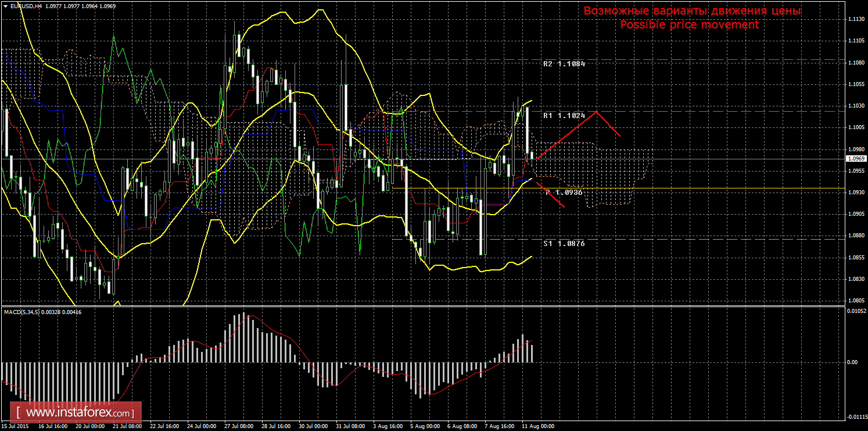868x431 pixels.
Task: Click the MACD 0.00 zero level label
Action: pyautogui.click(x=851, y=362)
